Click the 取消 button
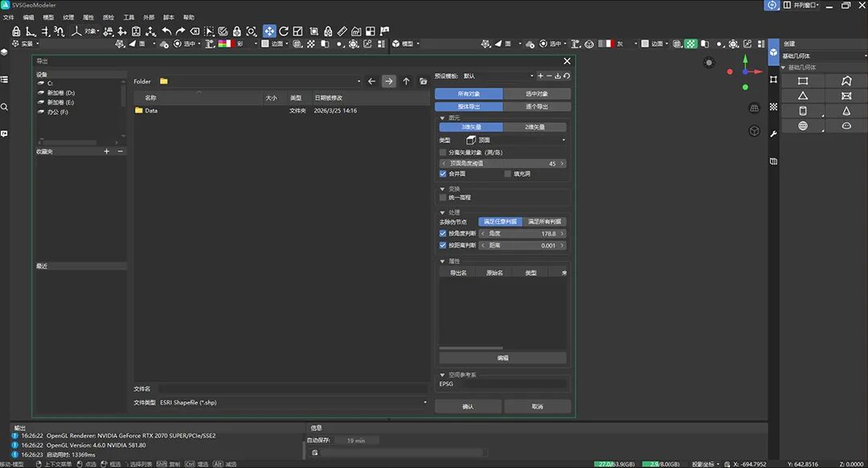The height and width of the screenshot is (468, 868). click(537, 407)
